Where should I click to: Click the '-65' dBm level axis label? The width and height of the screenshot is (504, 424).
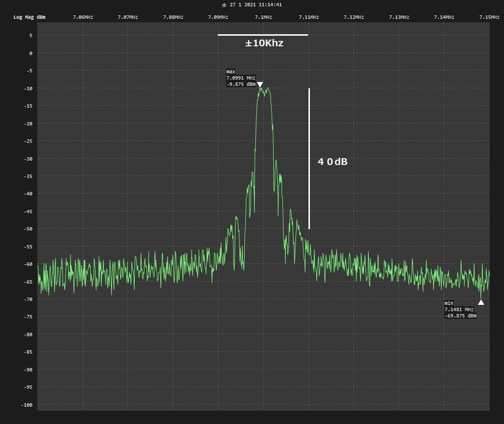pyautogui.click(x=28, y=282)
